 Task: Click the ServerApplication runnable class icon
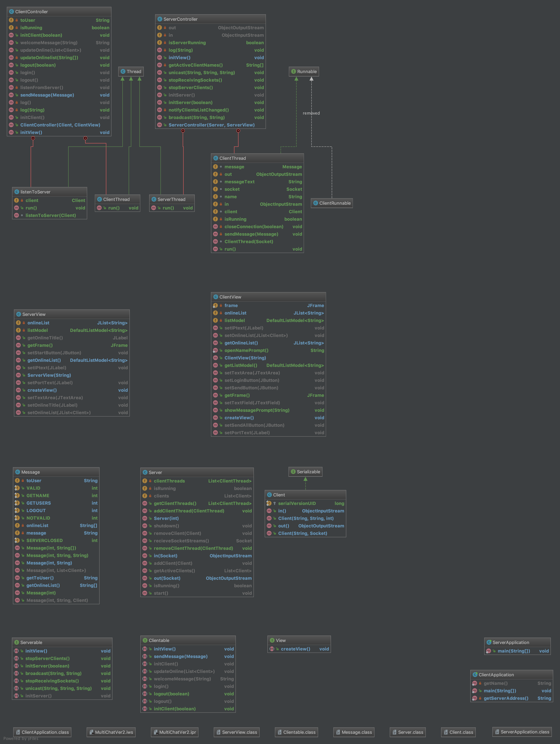489,642
